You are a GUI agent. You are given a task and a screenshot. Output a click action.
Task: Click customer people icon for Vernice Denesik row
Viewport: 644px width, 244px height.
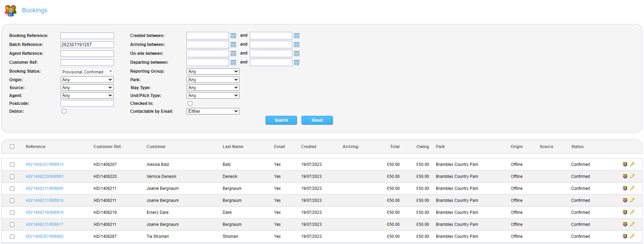(625, 176)
